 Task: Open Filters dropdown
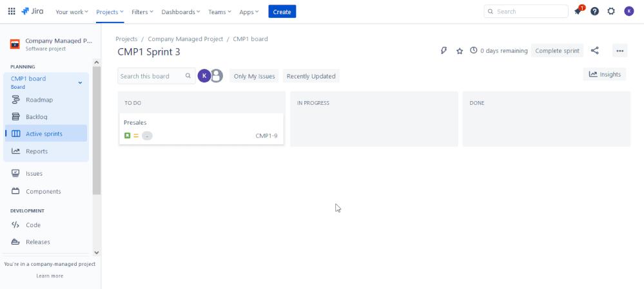(x=142, y=12)
